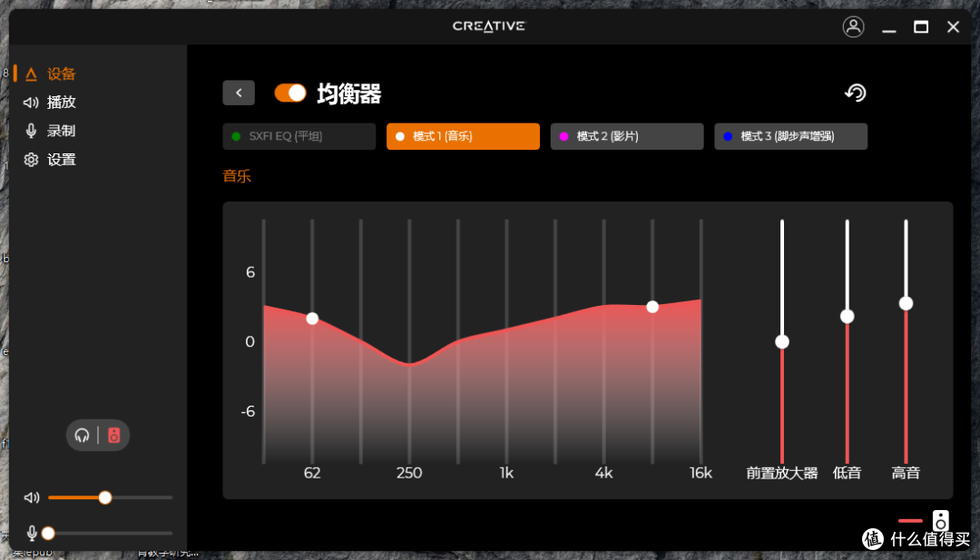Click the CREATIVE logo in the title bar
Image resolution: width=980 pixels, height=560 pixels.
pyautogui.click(x=488, y=26)
